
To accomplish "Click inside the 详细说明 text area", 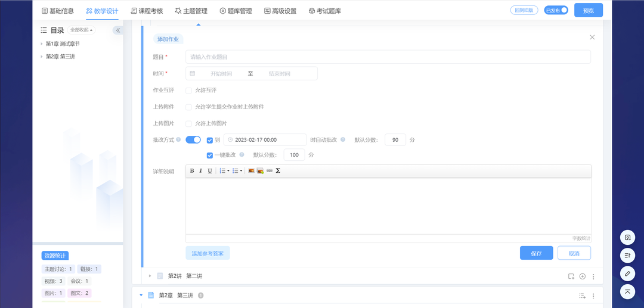I will tap(388, 206).
